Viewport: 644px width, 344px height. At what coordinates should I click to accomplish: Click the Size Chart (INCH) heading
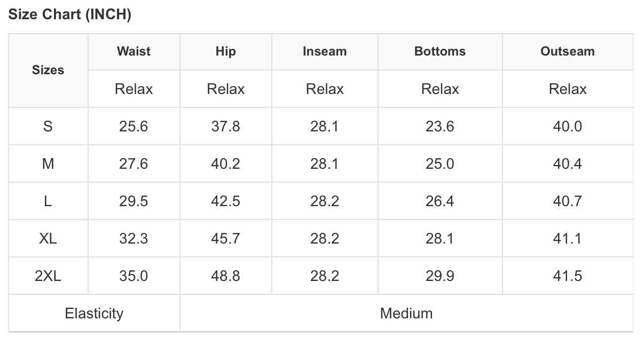(x=70, y=14)
